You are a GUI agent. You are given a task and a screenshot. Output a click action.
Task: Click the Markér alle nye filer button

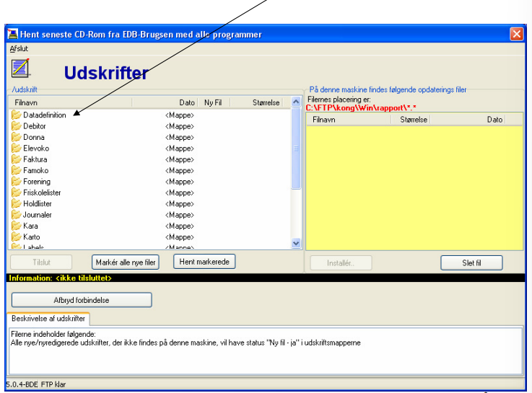[126, 262]
